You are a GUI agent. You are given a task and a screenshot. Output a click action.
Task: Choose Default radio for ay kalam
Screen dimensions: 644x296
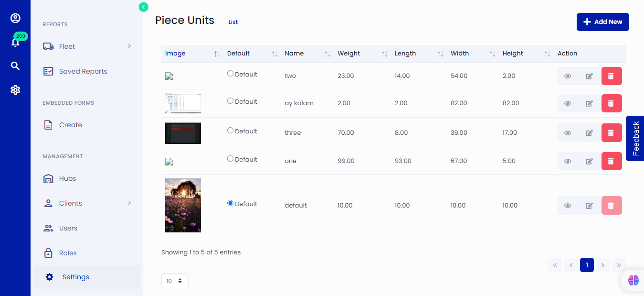point(231,101)
